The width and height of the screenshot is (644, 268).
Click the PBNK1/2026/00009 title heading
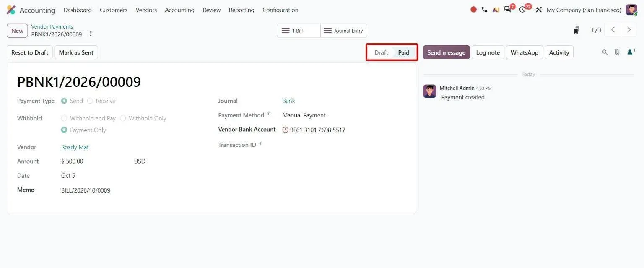click(x=79, y=82)
